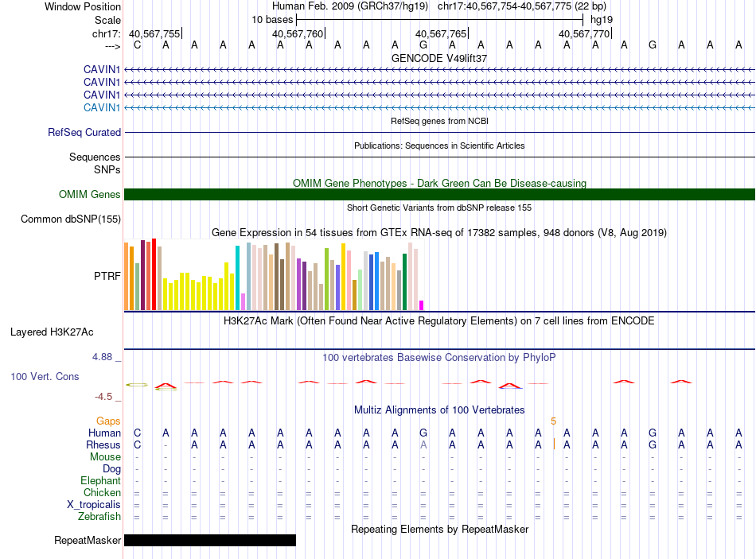Select the Zebrafish alignment row label
This screenshot has width=756, height=559.
pyautogui.click(x=99, y=517)
